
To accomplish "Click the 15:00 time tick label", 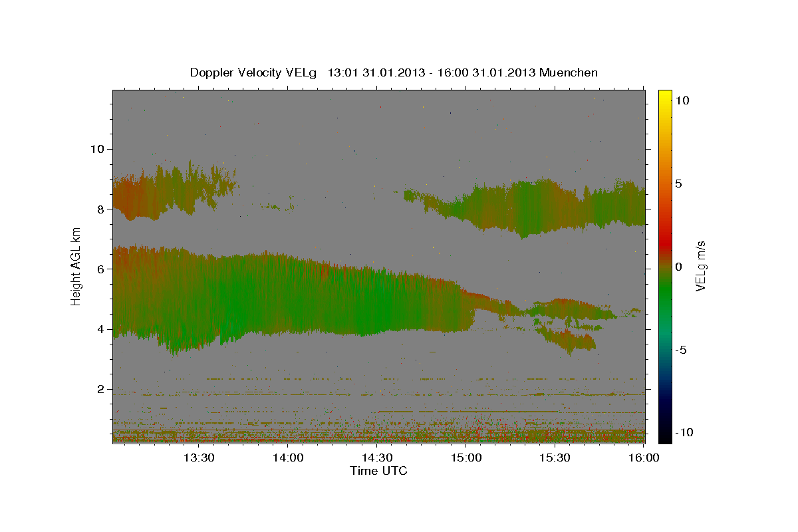I will tap(466, 458).
